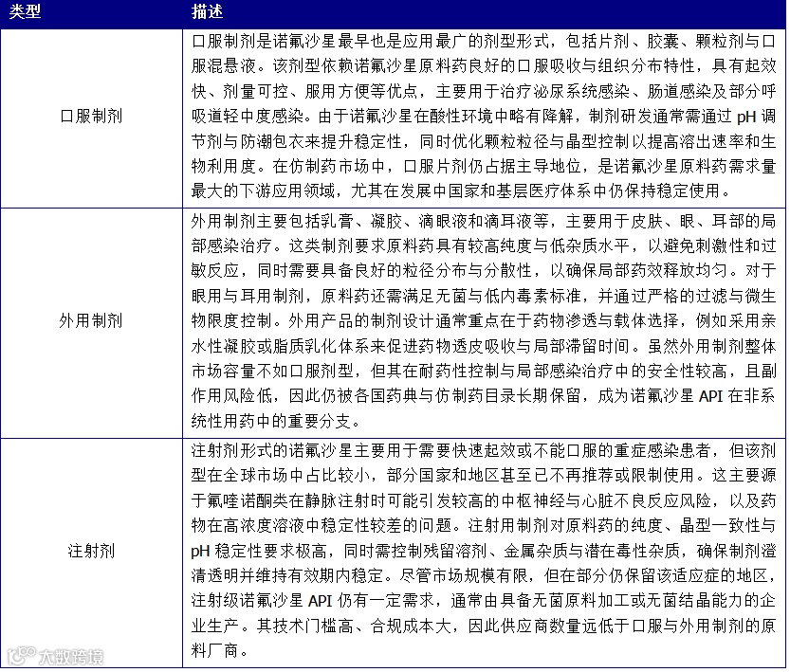Click the description starting 口服制剂是诺氟沙星最早
This screenshot has width=790, height=672.
click(484, 118)
